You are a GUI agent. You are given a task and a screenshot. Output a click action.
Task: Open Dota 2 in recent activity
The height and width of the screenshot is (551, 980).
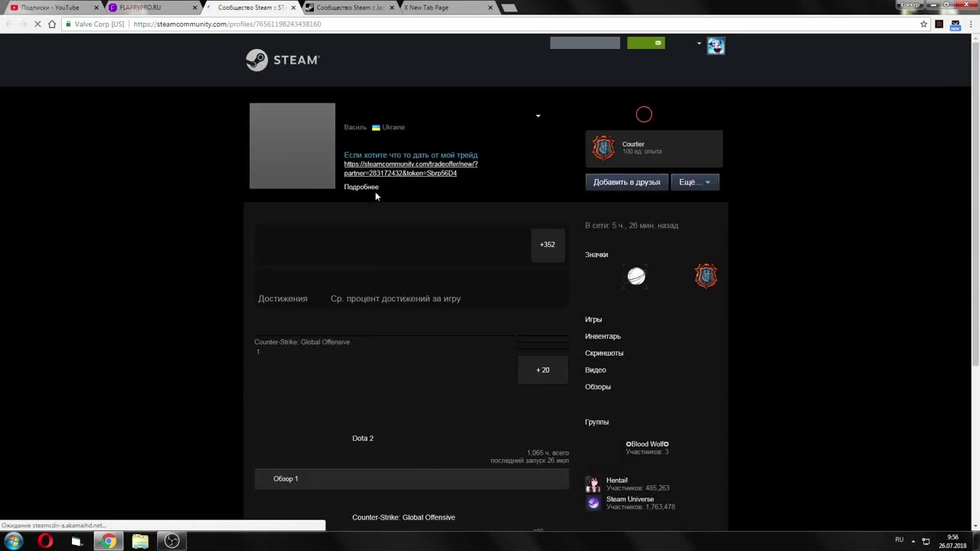point(363,439)
